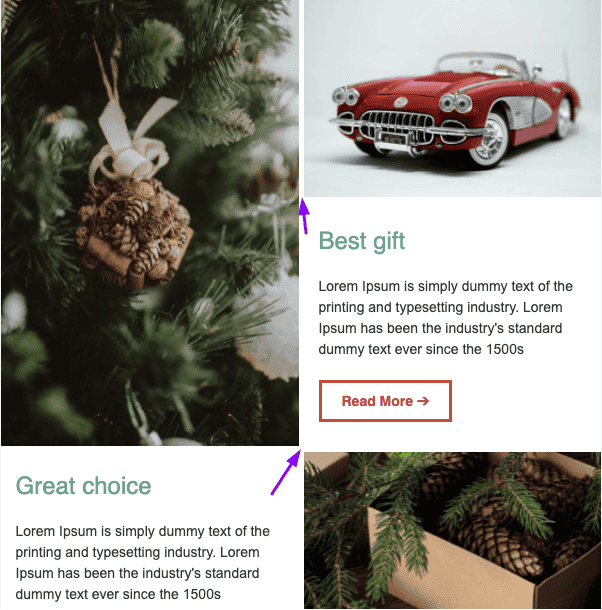The width and height of the screenshot is (602, 610).
Task: Click the ribbon bow above the ornament
Action: tap(131, 142)
